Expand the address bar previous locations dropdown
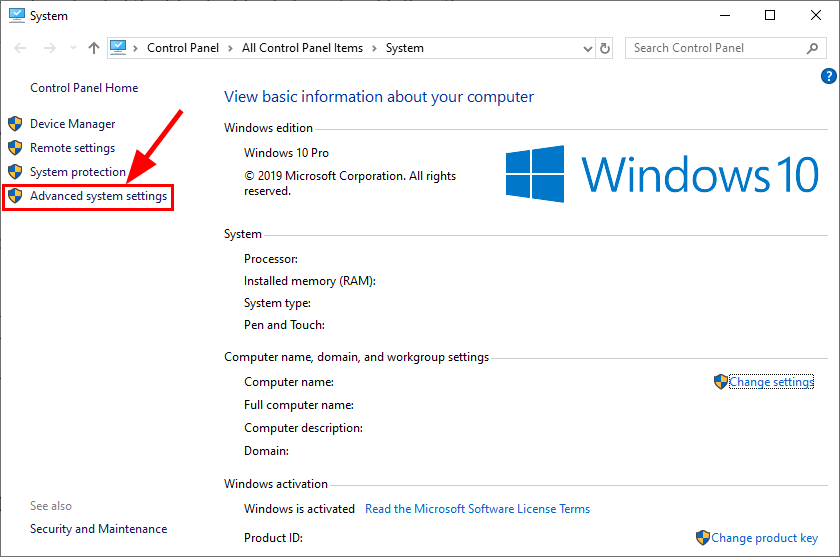The image size is (840, 557). [x=587, y=48]
